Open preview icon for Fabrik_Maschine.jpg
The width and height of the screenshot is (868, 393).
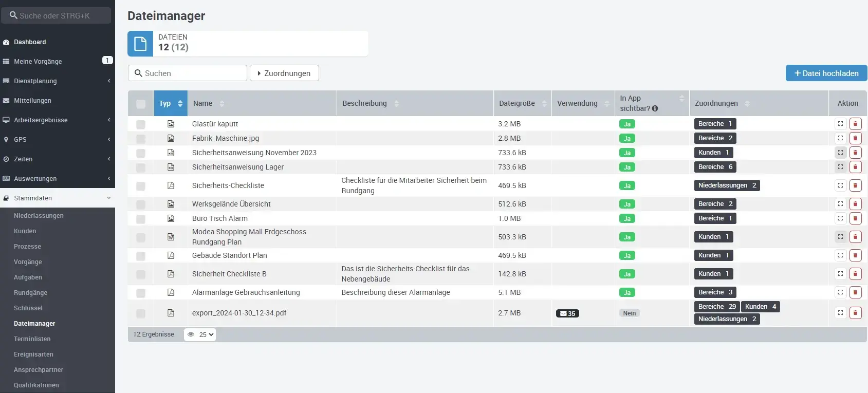840,138
